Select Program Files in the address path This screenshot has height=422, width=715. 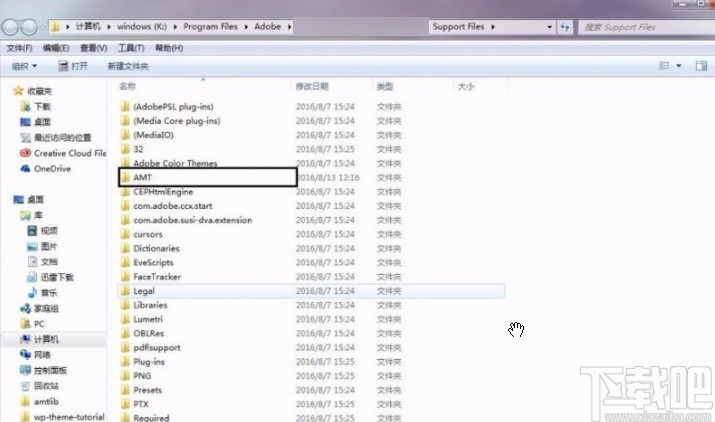[210, 26]
